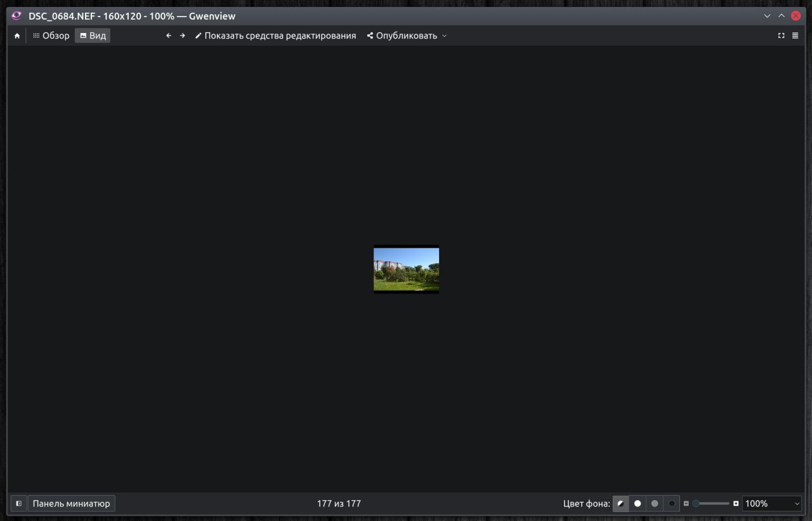This screenshot has height=521, width=812.
Task: Maximize the Gwenview window
Action: 782,16
